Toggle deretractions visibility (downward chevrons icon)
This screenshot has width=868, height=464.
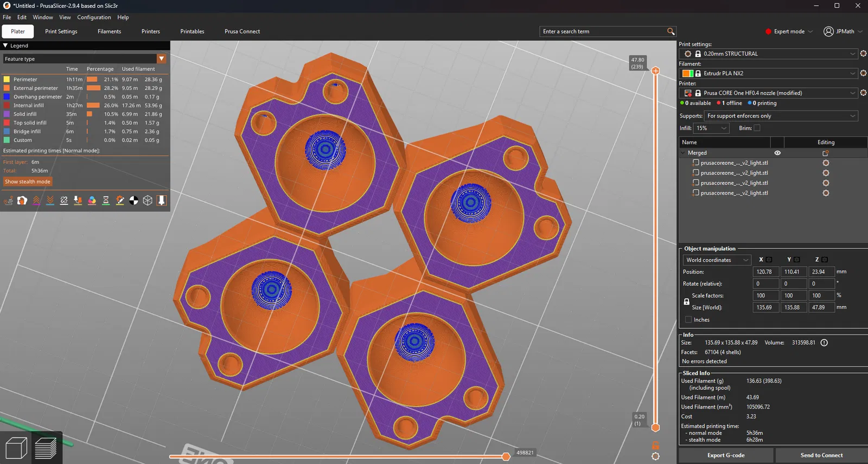(50, 201)
